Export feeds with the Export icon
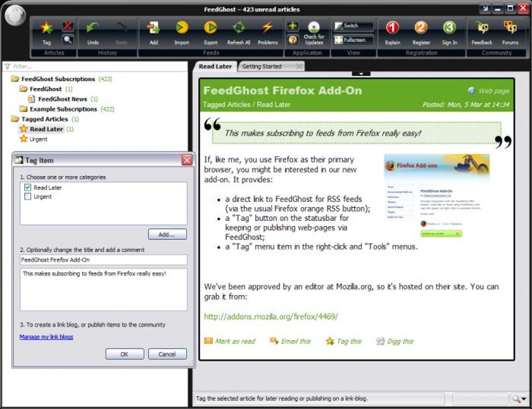Screen dimensions: 532x409 point(210,28)
